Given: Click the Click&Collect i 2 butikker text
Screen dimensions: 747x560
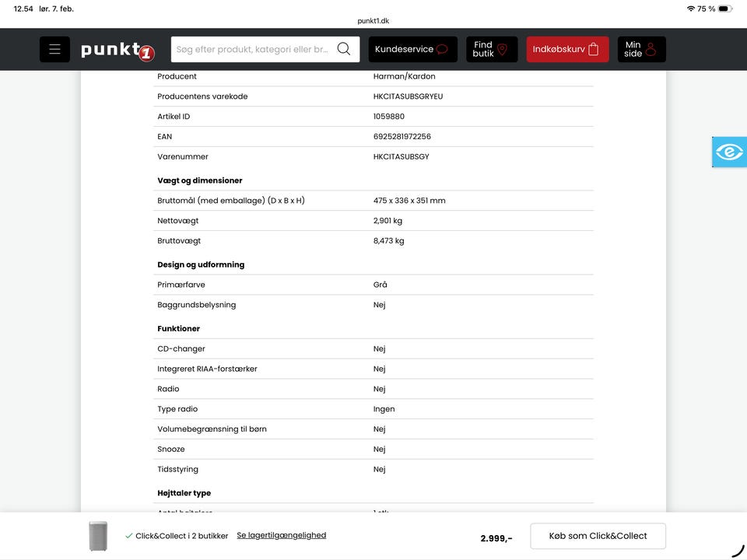Looking at the screenshot, I should 181,536.
